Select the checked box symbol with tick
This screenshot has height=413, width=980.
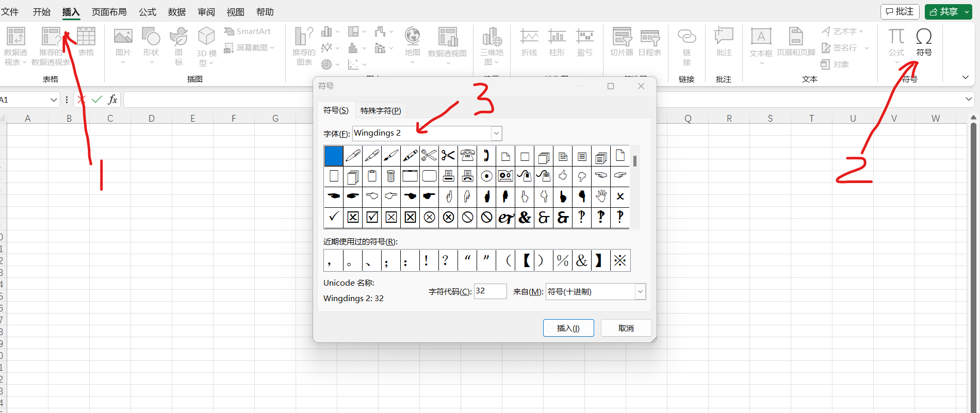(372, 217)
